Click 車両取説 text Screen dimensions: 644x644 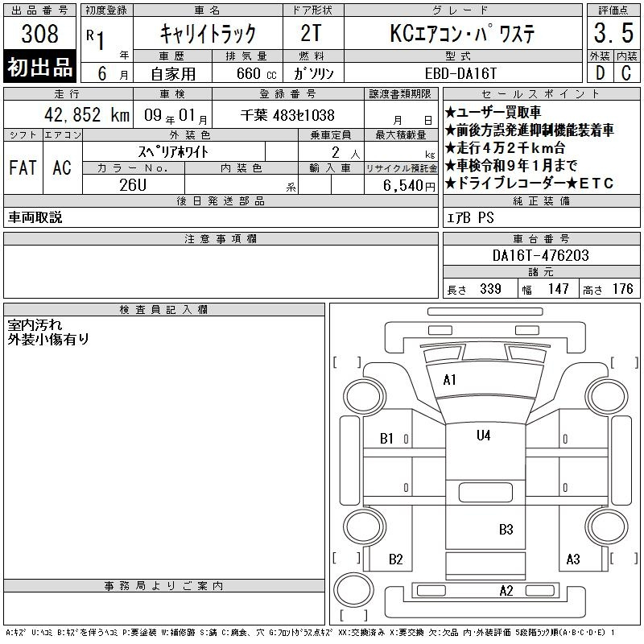(x=35, y=217)
